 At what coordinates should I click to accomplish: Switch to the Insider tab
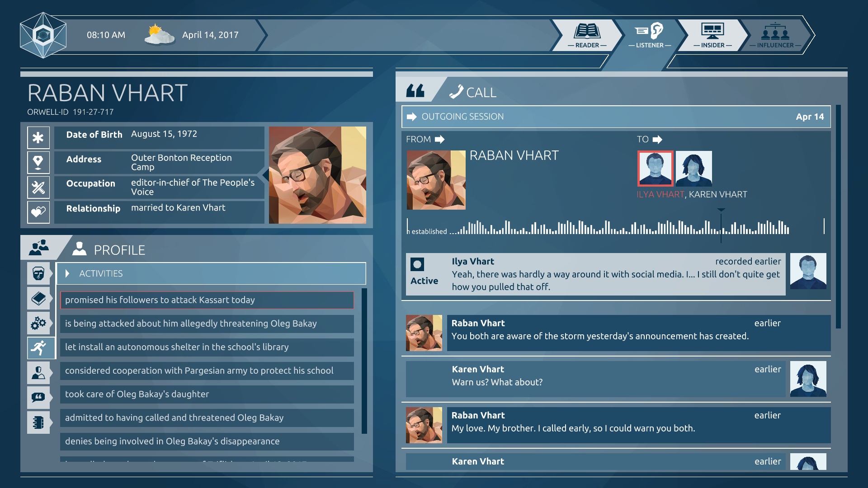(712, 35)
